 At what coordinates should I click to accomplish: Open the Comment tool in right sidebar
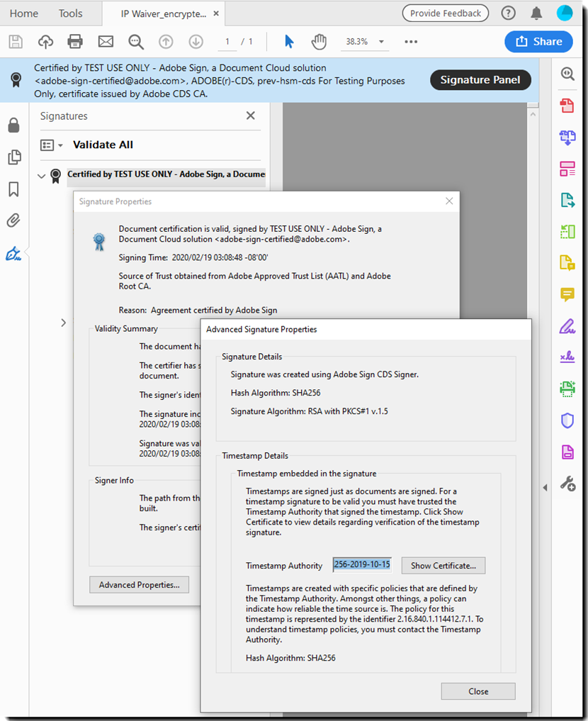click(x=567, y=294)
